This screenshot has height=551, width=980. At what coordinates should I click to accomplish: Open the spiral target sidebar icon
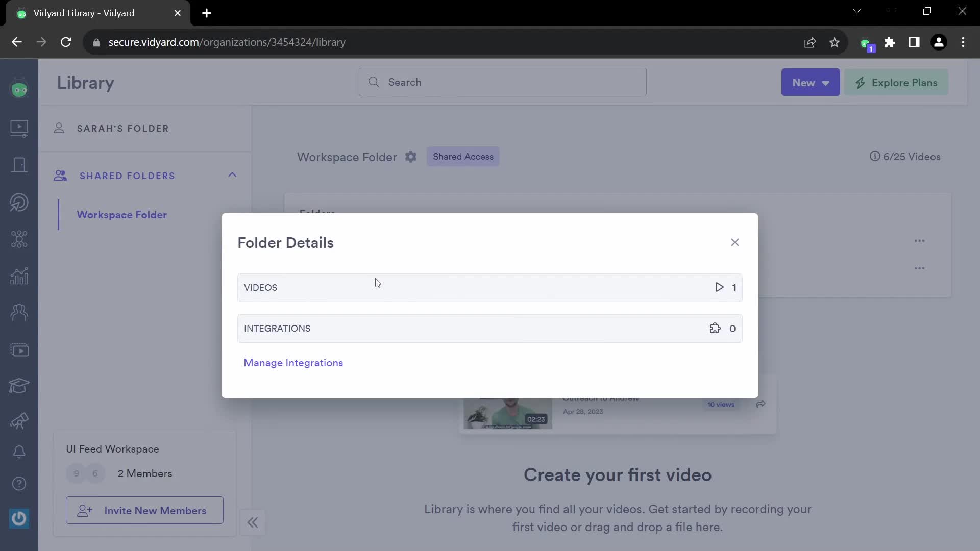point(19,202)
